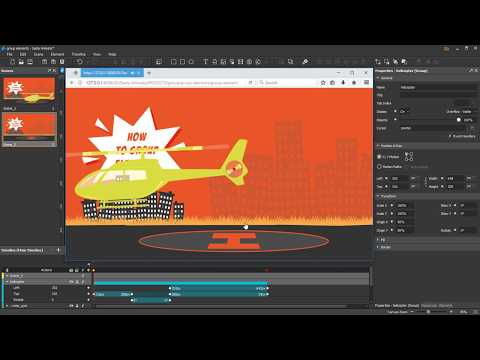Viewport: 480px width, 360px height.
Task: Toggle lock on helicopter timeline row
Action: [x=77, y=282]
